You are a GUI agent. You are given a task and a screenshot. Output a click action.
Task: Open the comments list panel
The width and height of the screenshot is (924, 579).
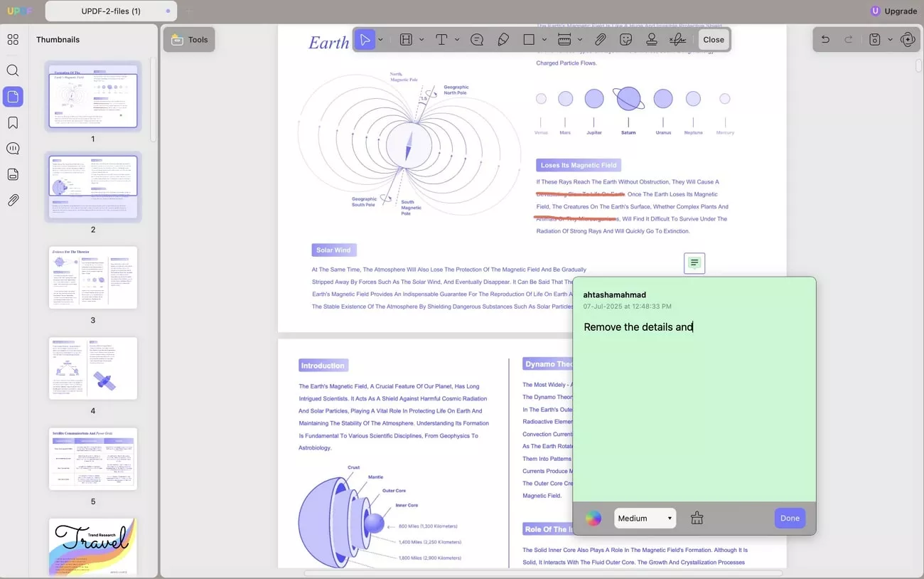(13, 149)
